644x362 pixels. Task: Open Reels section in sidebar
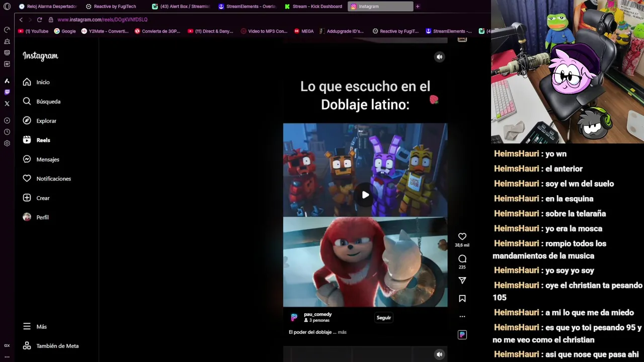point(37,140)
